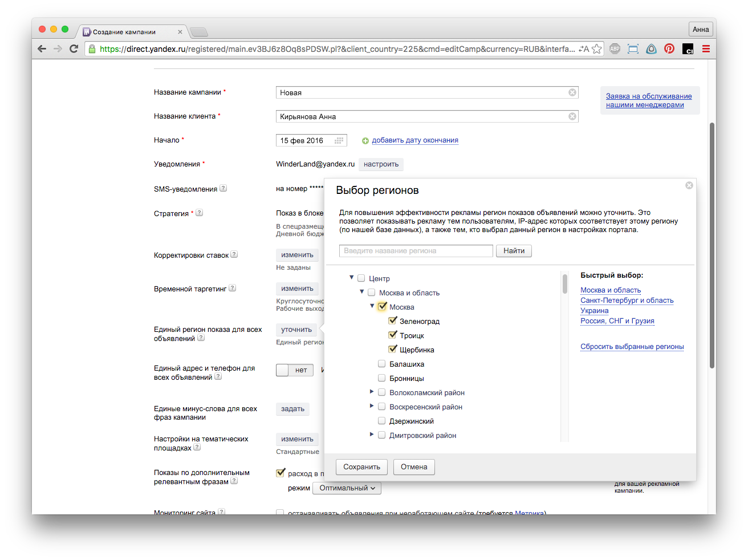The width and height of the screenshot is (748, 560).
Task: Reload the page using refresh icon
Action: 74,49
